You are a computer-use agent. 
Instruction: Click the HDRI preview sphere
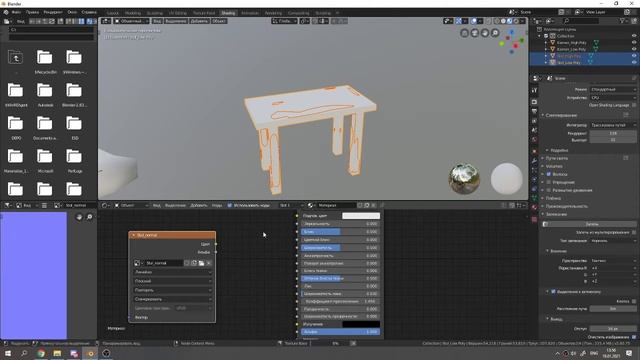[x=464, y=178]
